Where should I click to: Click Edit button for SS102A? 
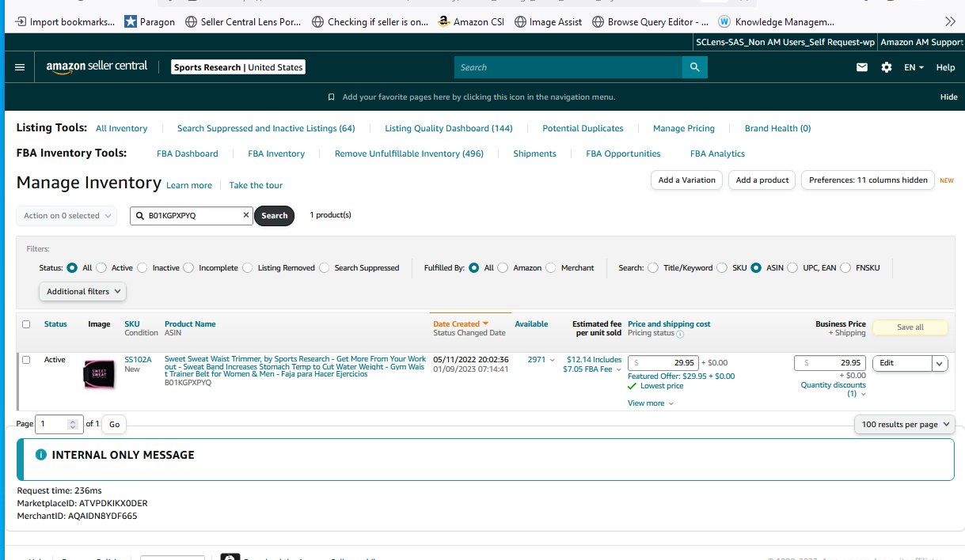pos(902,363)
